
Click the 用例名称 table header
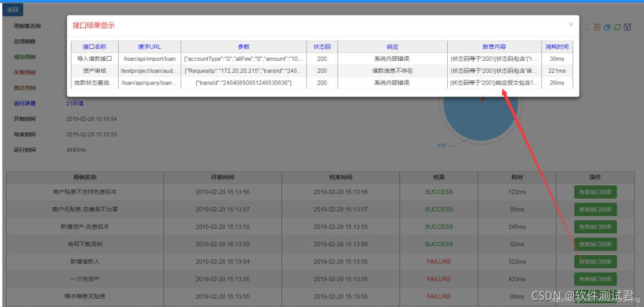85,177
